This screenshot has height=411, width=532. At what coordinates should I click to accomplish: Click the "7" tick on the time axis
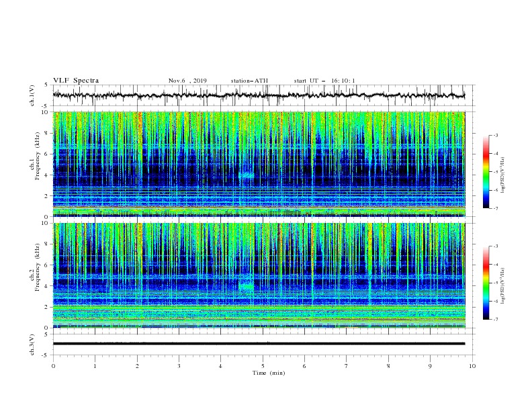347,366
